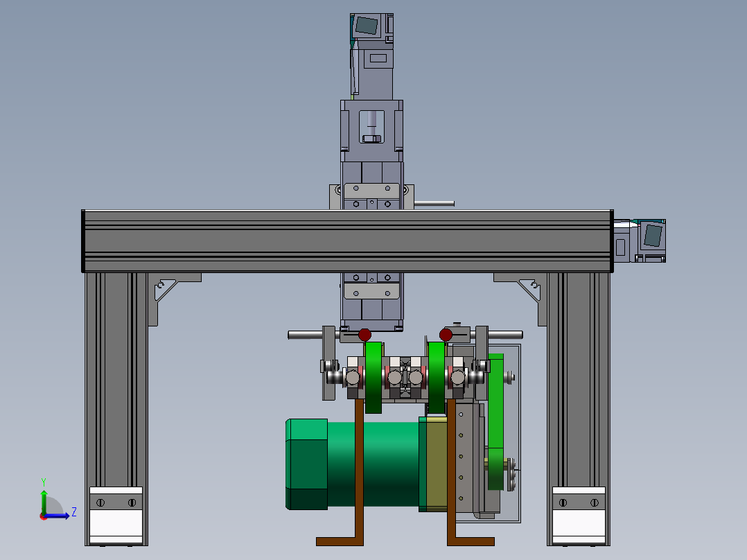
Task: Select the large green motor body
Action: (x=353, y=464)
